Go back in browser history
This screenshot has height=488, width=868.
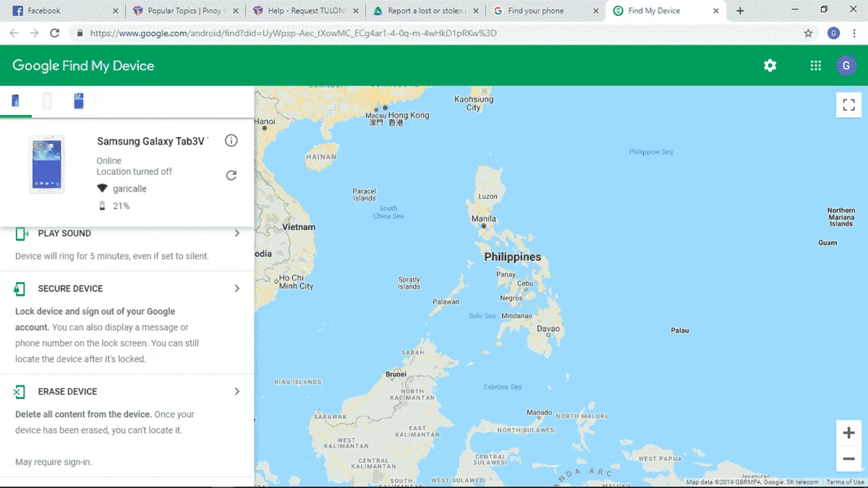(x=14, y=33)
